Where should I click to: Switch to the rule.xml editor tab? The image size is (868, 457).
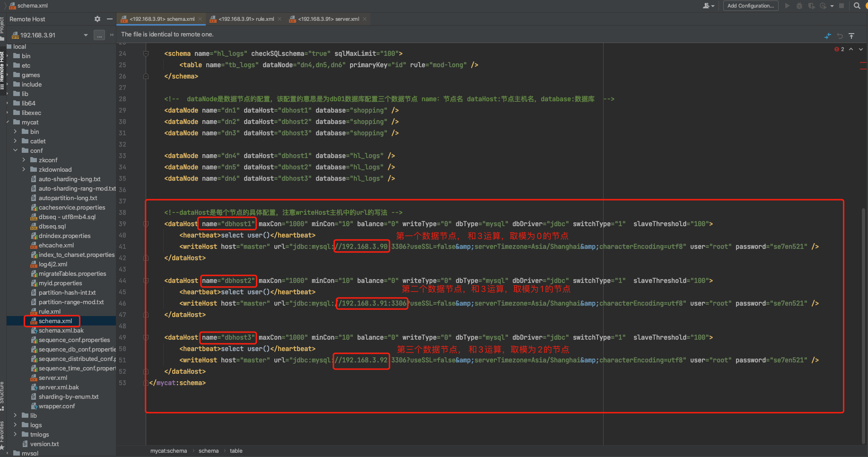click(246, 19)
